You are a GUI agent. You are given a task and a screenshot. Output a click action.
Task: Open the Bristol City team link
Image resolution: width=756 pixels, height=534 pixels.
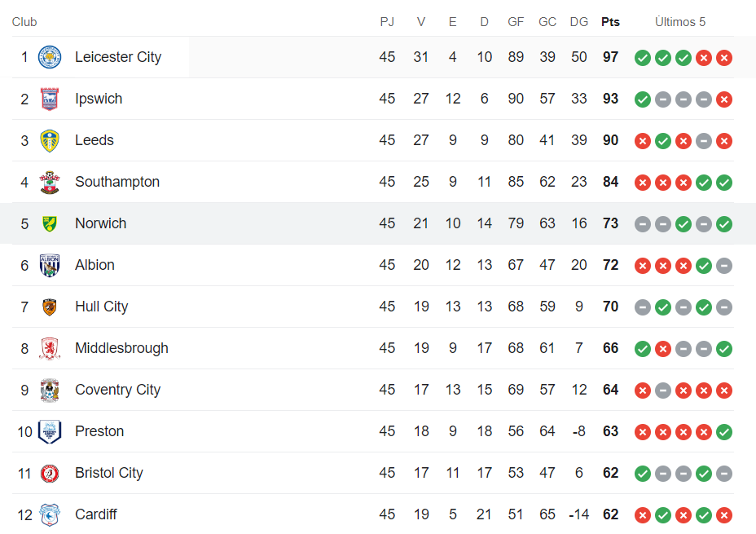(x=108, y=473)
